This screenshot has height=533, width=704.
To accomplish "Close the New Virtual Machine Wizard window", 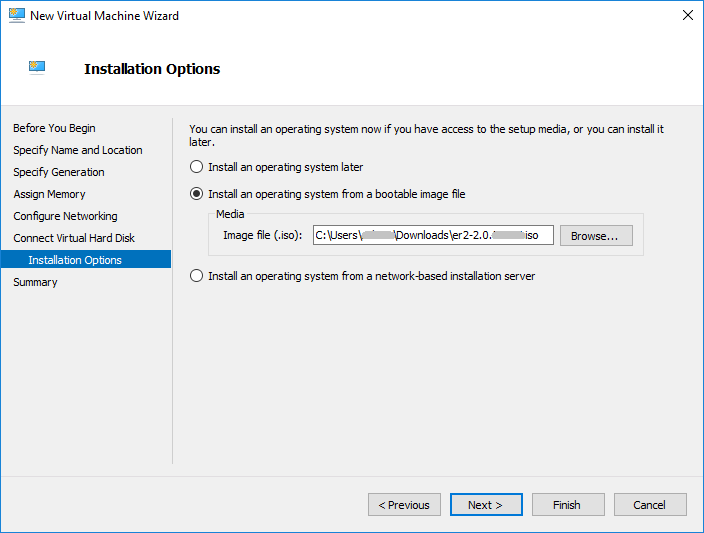I will point(687,16).
